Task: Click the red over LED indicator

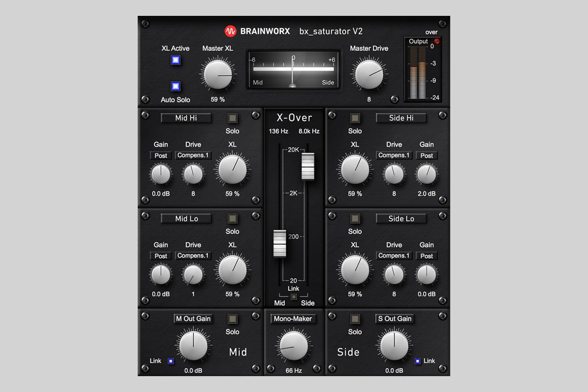Action: [437, 41]
